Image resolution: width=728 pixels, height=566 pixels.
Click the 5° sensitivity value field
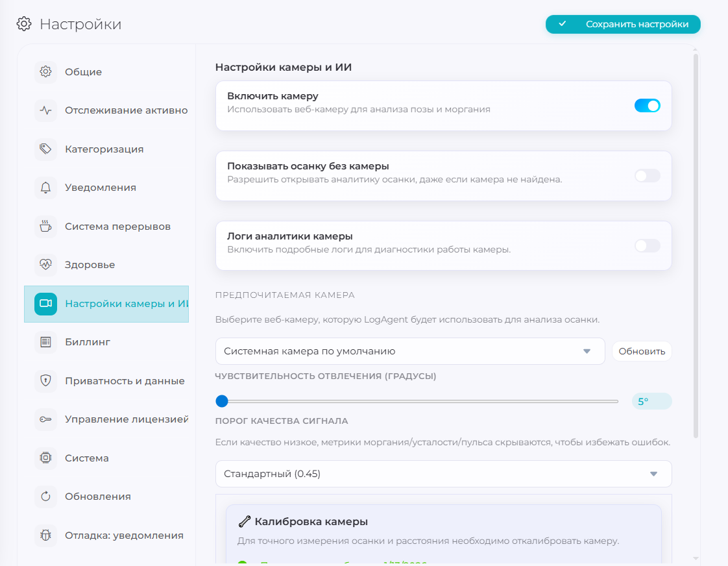(x=652, y=401)
